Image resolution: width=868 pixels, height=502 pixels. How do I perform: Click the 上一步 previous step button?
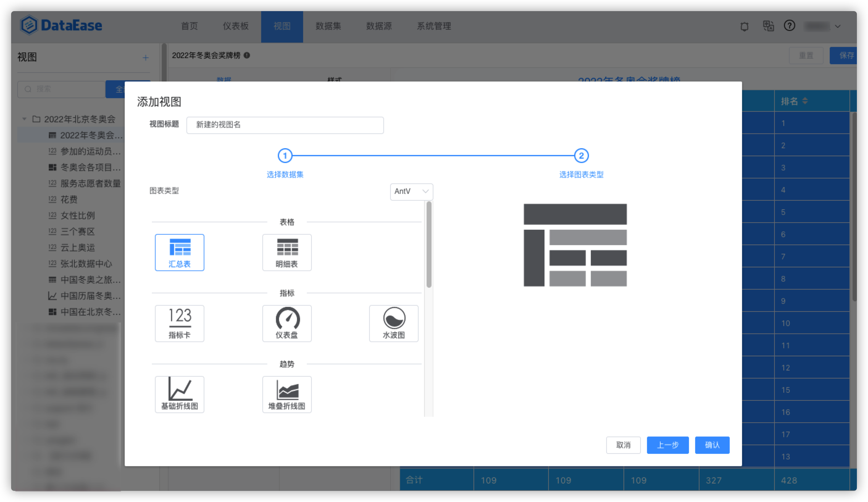668,445
